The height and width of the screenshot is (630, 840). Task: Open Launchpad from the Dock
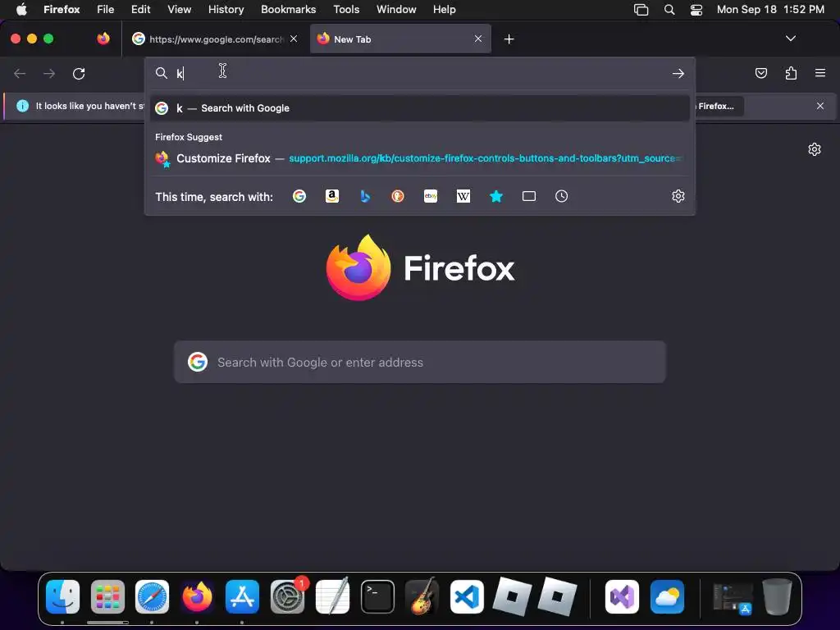[107, 597]
